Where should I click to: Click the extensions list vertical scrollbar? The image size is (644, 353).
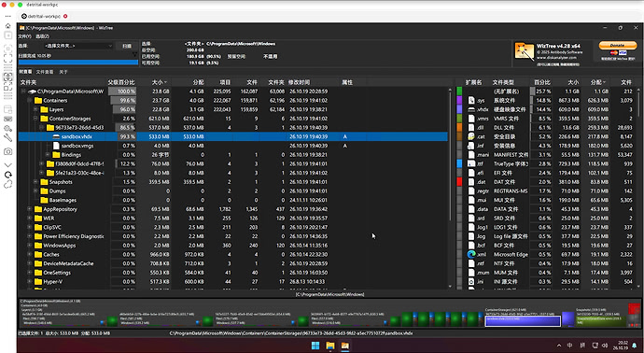point(638,188)
